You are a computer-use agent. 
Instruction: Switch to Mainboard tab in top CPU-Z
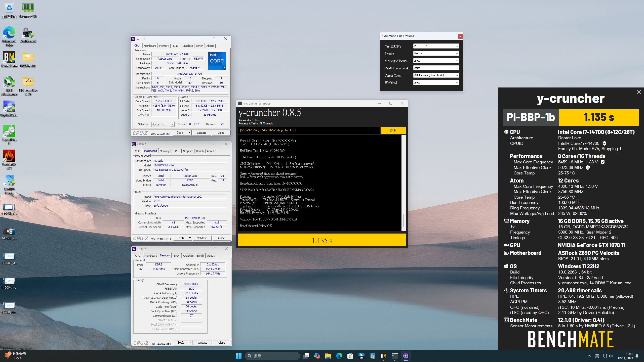click(150, 46)
